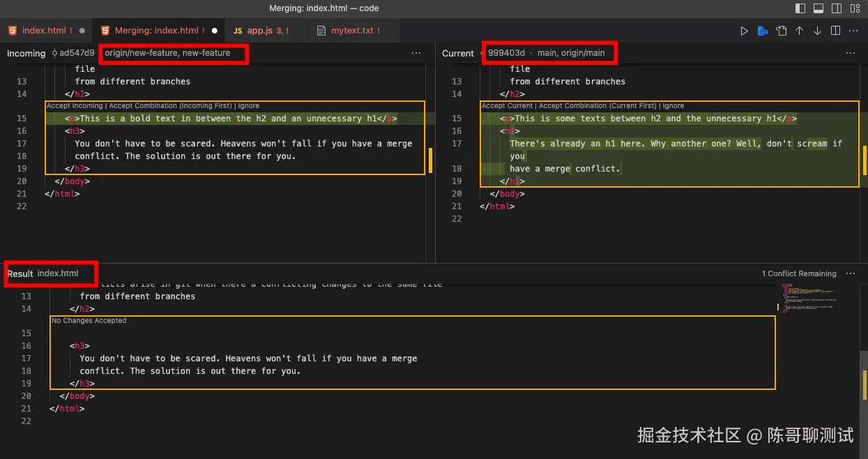This screenshot has height=459, width=868.
Task: Open the mytext.txt tab
Action: pos(353,31)
